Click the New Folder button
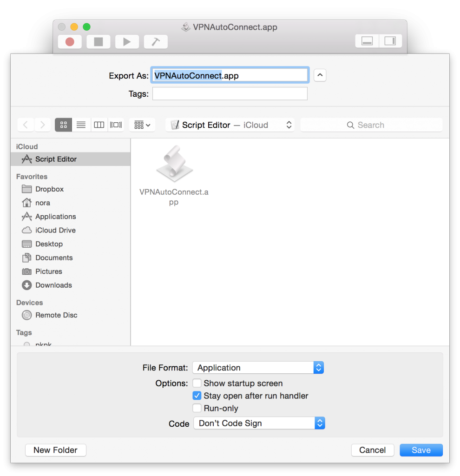Screen dimensions: 460x476 pos(56,450)
